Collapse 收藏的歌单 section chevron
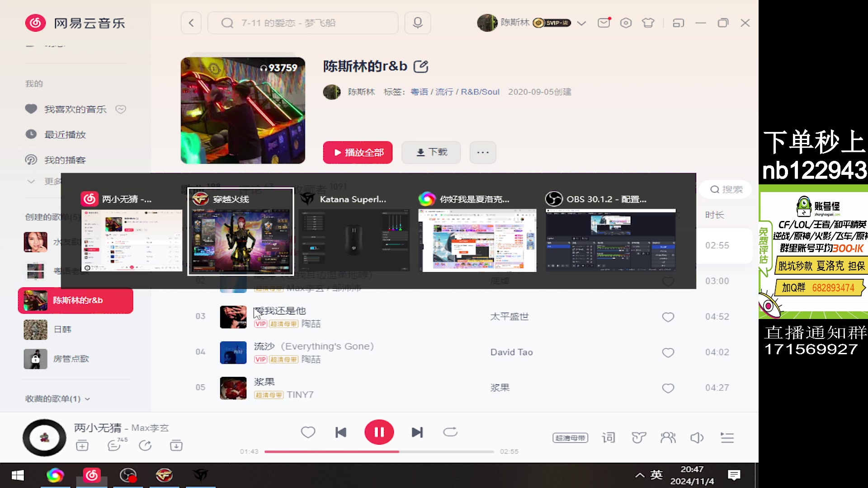This screenshot has height=488, width=868. (x=87, y=399)
